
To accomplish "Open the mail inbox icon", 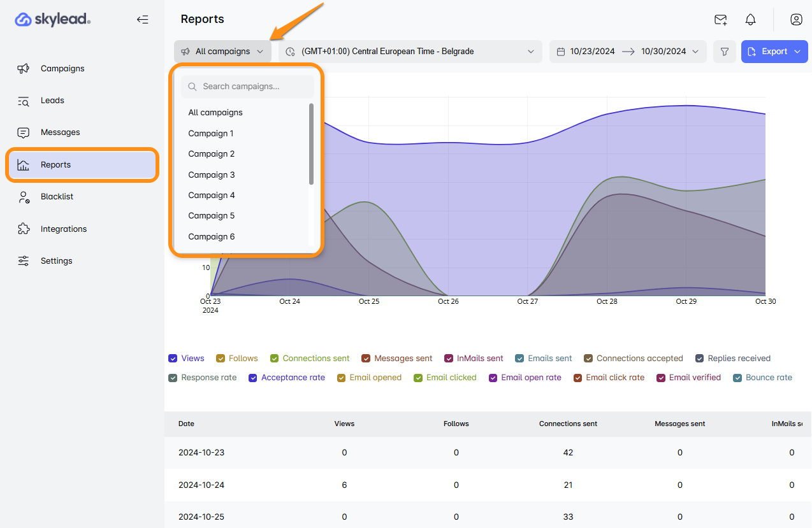I will pos(721,20).
